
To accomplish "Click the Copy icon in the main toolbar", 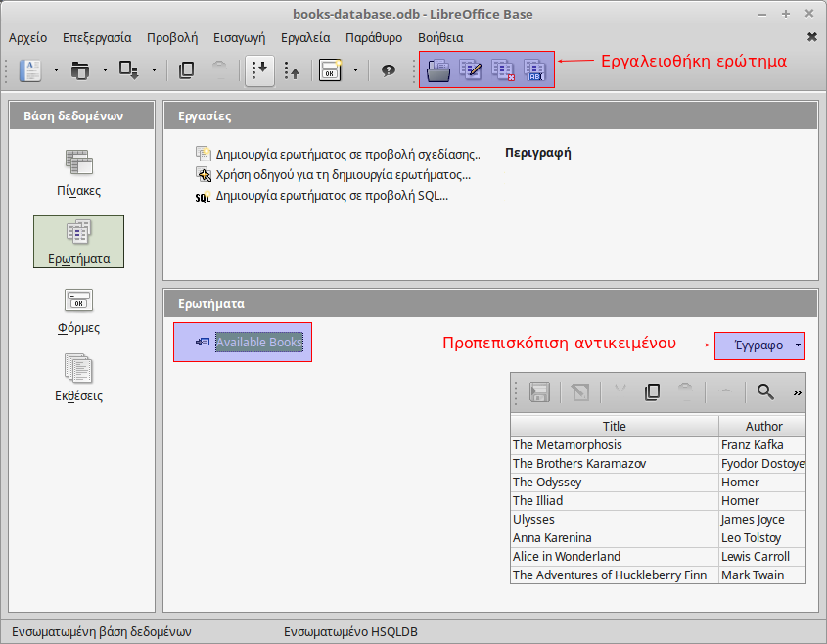I will click(x=186, y=70).
